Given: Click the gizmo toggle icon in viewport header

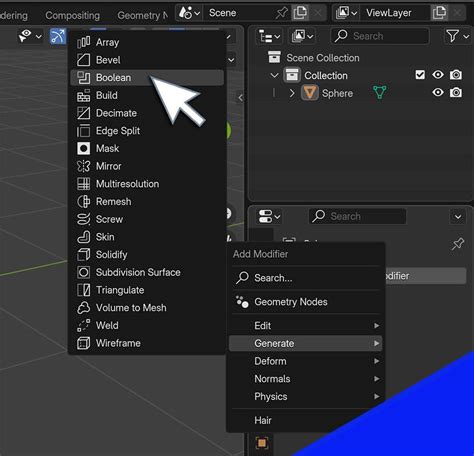Looking at the screenshot, I should click(x=58, y=36).
